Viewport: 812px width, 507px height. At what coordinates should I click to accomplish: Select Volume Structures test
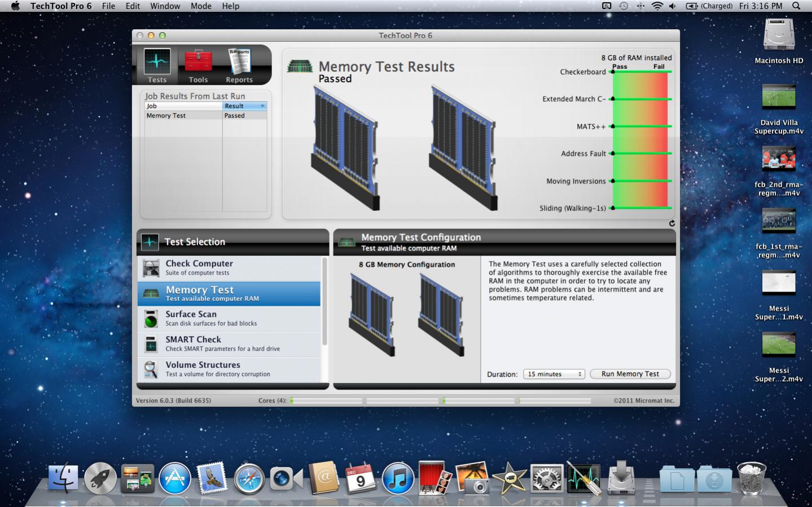pyautogui.click(x=229, y=369)
